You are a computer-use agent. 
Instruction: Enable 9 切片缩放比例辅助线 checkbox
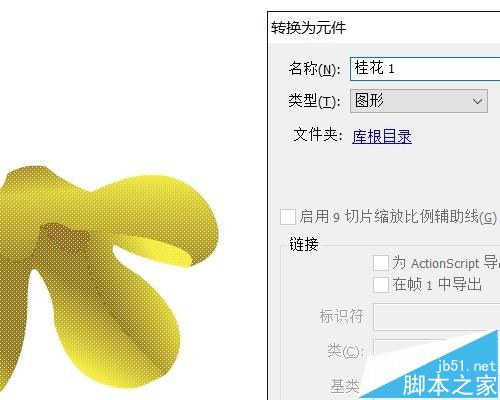288,217
